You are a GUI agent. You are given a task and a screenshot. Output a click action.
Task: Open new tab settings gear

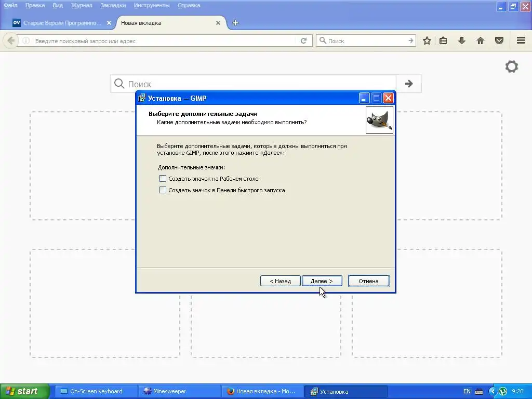tap(512, 66)
